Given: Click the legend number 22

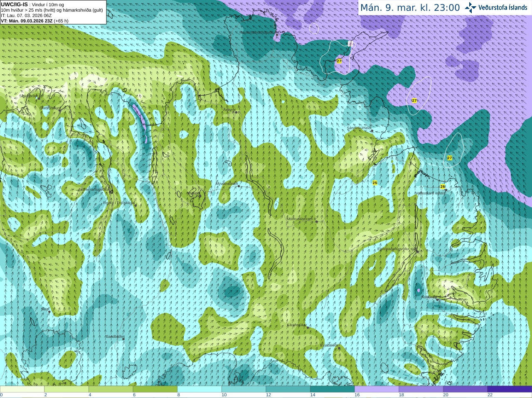Looking at the screenshot, I should tap(490, 395).
